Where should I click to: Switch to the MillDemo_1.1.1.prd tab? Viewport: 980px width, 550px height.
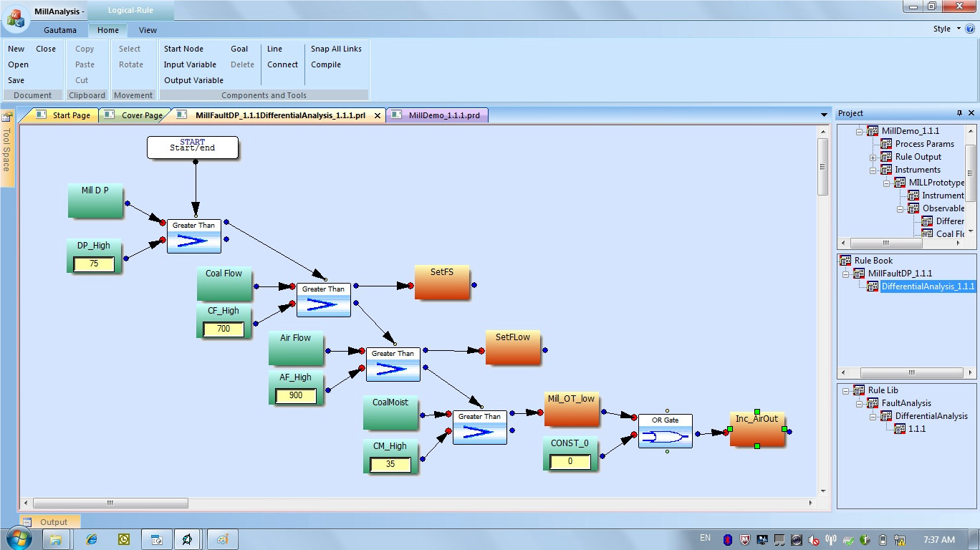[x=437, y=115]
